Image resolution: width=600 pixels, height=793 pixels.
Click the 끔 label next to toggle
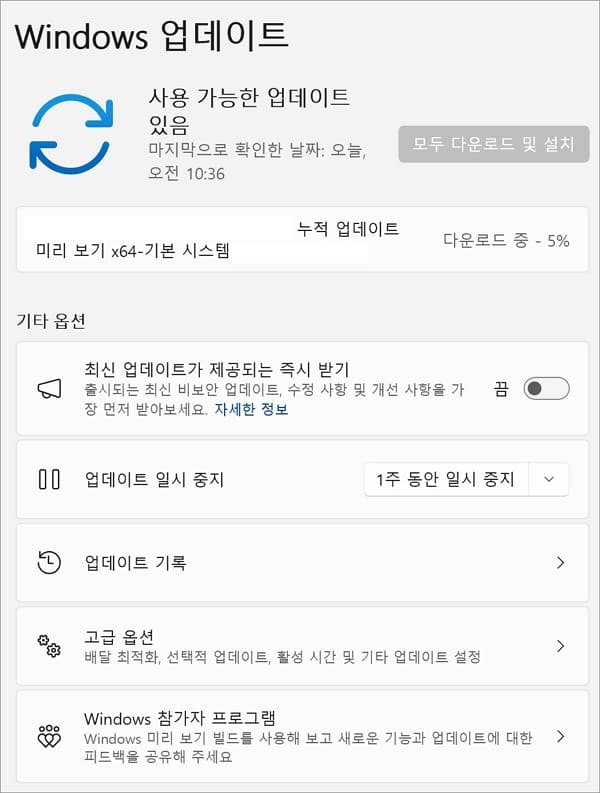coord(501,388)
